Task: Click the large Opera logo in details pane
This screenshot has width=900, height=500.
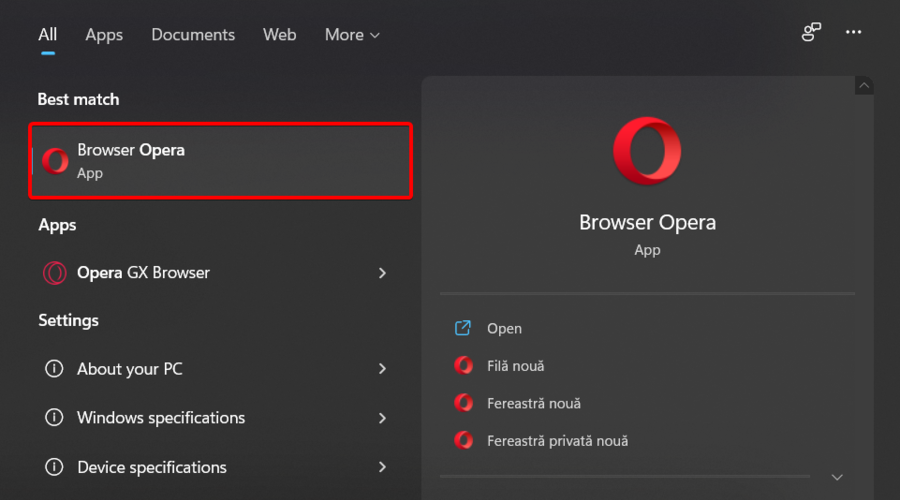Action: click(x=647, y=151)
